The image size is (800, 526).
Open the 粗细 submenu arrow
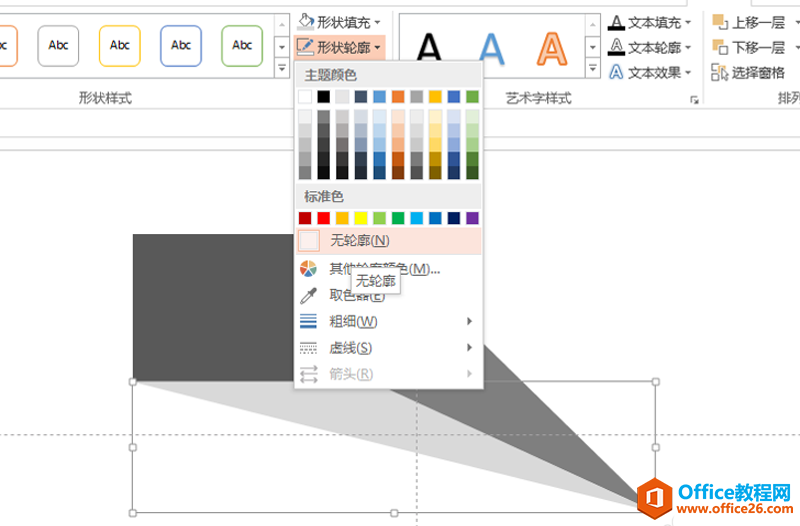click(x=469, y=321)
